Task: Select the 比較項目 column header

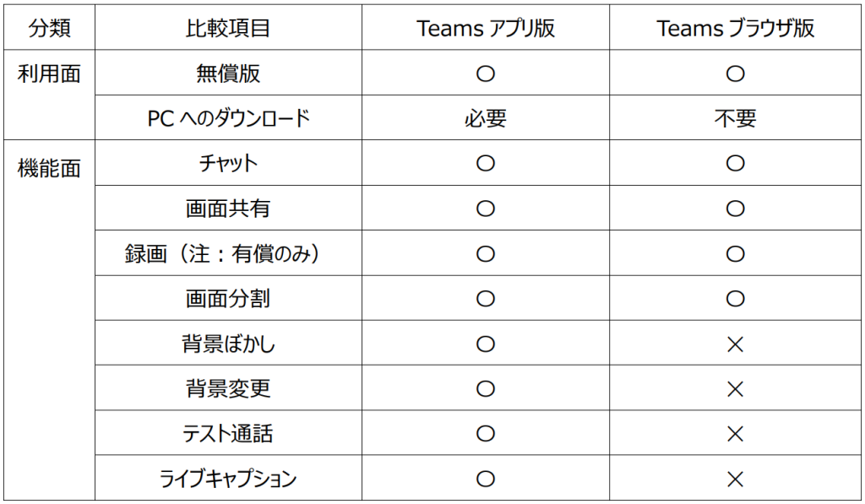Action: 228,28
